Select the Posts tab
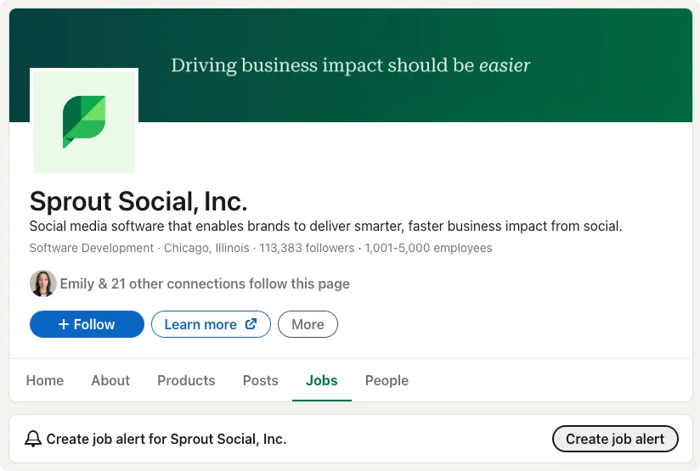Viewport: 700px width, 471px height. tap(260, 380)
